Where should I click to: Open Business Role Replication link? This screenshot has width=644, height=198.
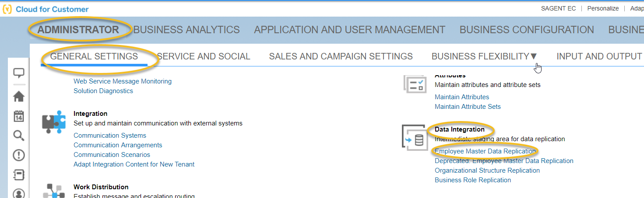[473, 180]
